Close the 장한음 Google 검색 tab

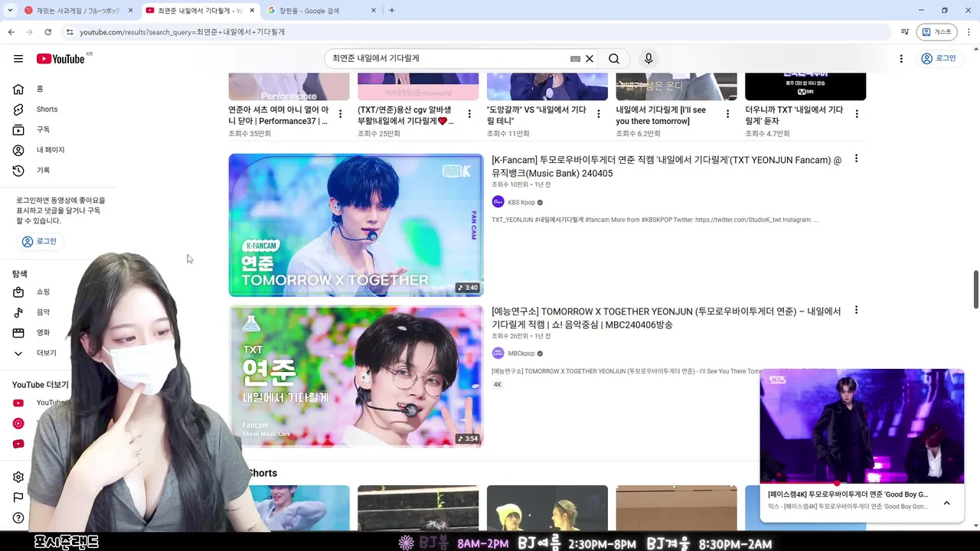coord(374,11)
